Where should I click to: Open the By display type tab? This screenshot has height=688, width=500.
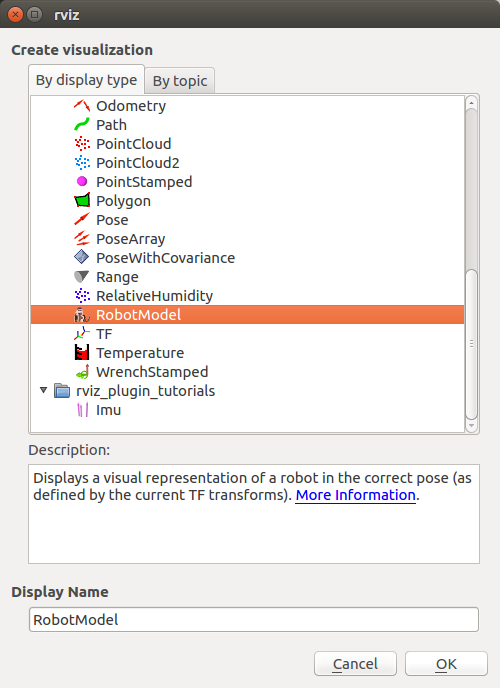86,80
